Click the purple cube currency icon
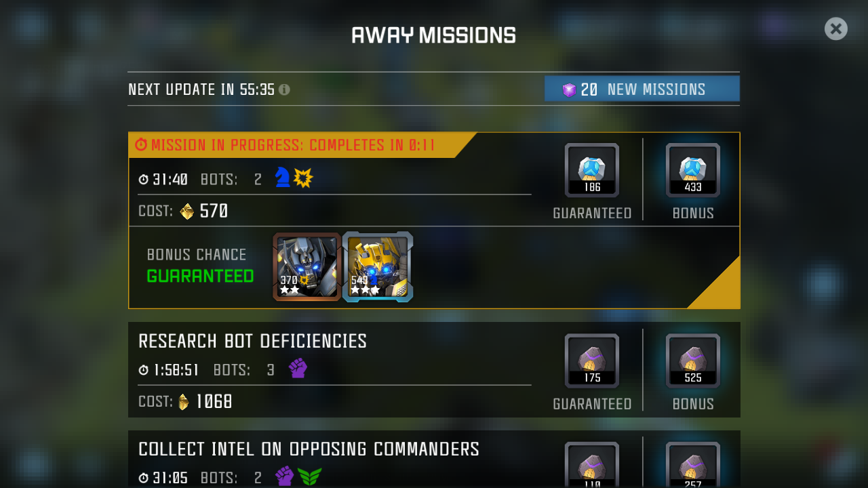868x488 pixels. click(x=569, y=89)
